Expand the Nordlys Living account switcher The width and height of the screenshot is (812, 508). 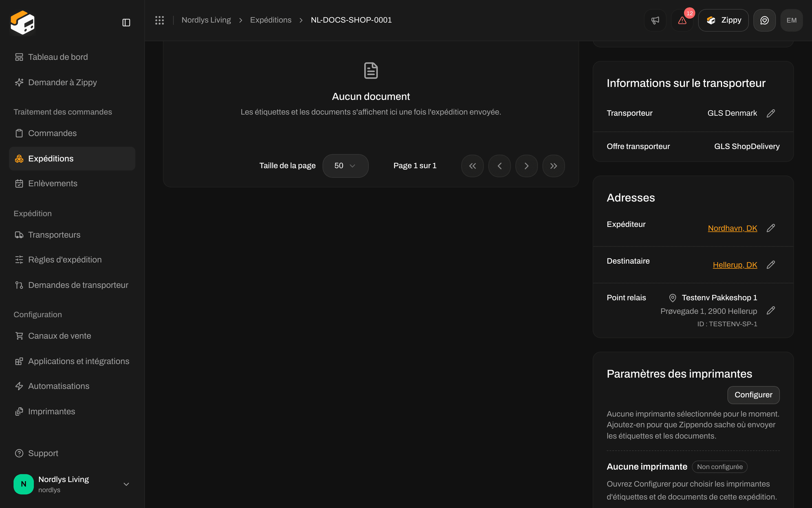click(72, 484)
